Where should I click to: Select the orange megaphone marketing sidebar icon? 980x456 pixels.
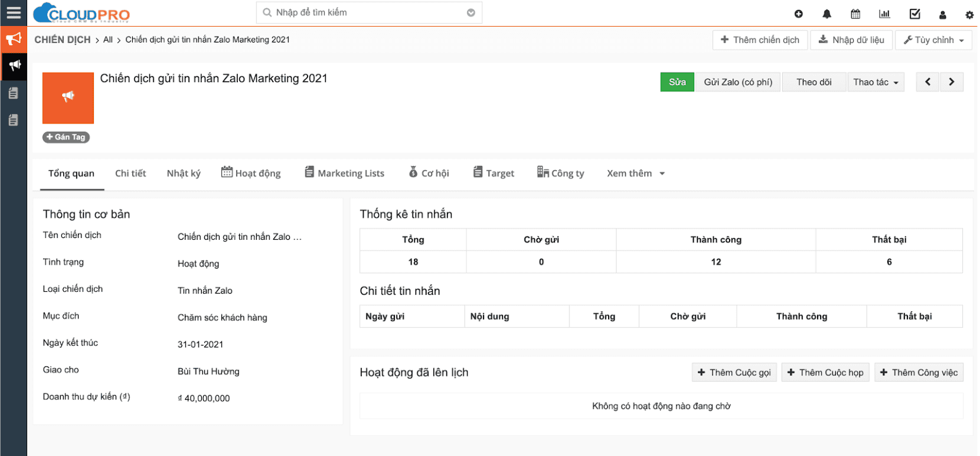(x=14, y=40)
